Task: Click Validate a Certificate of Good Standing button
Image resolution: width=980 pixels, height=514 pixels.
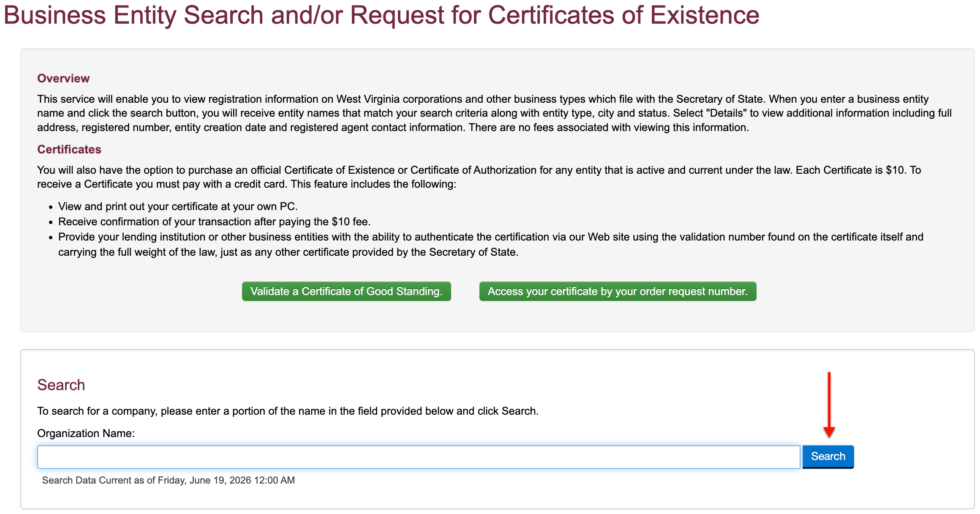Action: [x=346, y=291]
